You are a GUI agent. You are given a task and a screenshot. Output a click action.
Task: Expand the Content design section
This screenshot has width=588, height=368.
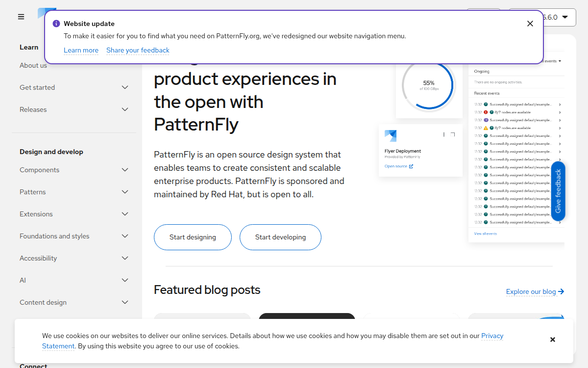point(74,302)
